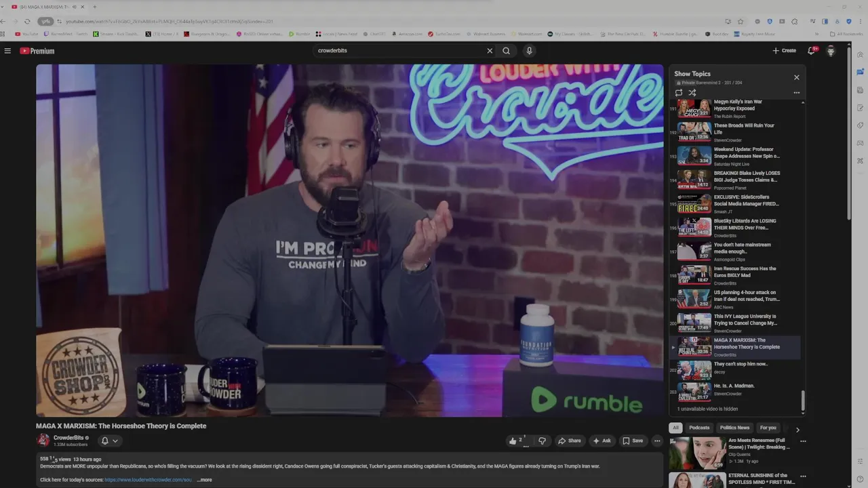Open the CrowderBits channel name link

coord(68,438)
